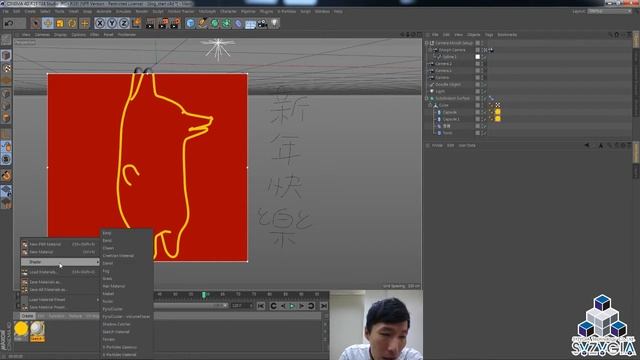Click yellow material tag on Capsule row
The width and height of the screenshot is (640, 360).
tap(498, 112)
